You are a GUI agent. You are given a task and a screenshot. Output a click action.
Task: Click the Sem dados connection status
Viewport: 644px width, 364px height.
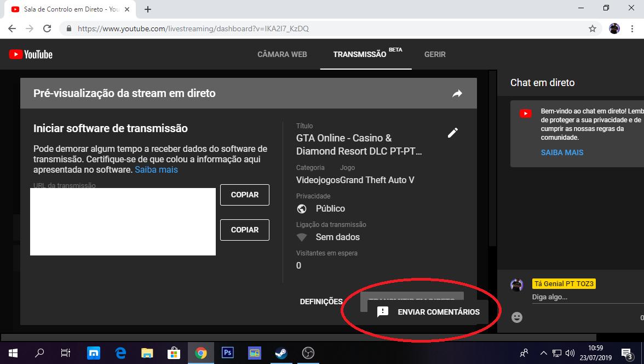[337, 237]
